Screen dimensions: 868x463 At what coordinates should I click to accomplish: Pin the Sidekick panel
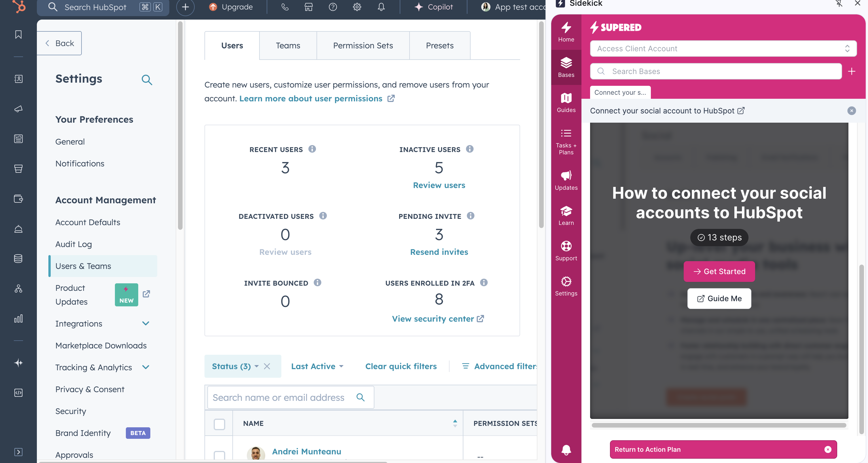[x=839, y=3]
